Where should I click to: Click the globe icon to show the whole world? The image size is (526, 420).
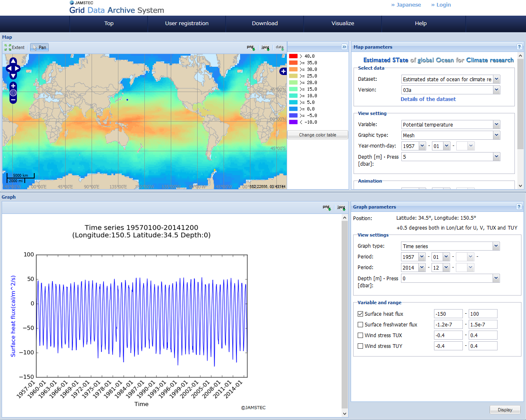click(13, 92)
